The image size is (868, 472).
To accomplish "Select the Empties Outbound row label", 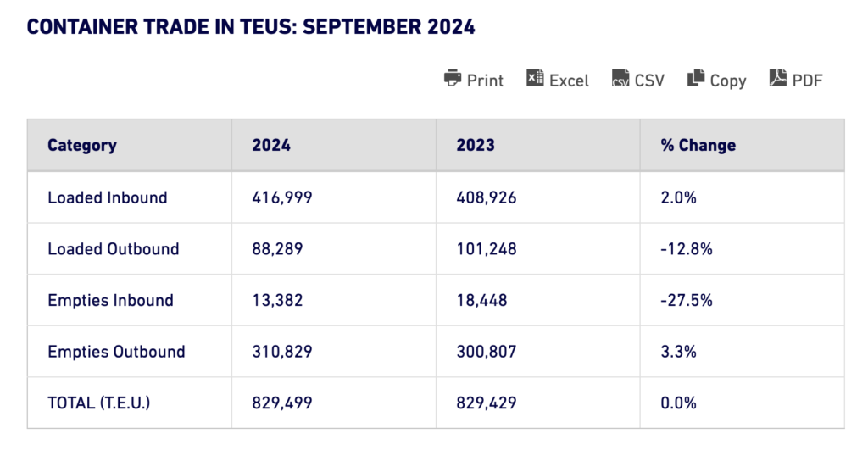I will 116,352.
